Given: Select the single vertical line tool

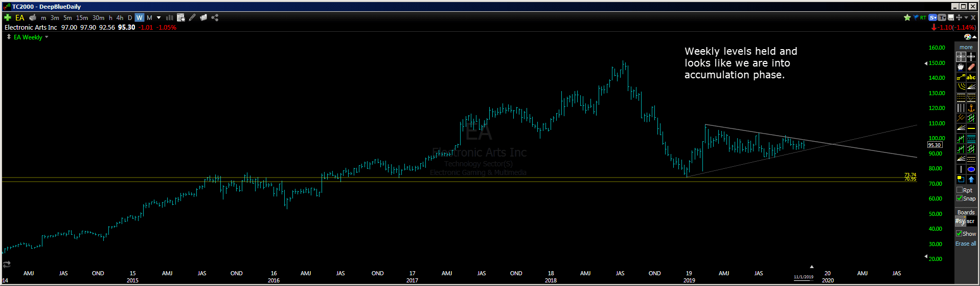Looking at the screenshot, I should pyautogui.click(x=961, y=169).
